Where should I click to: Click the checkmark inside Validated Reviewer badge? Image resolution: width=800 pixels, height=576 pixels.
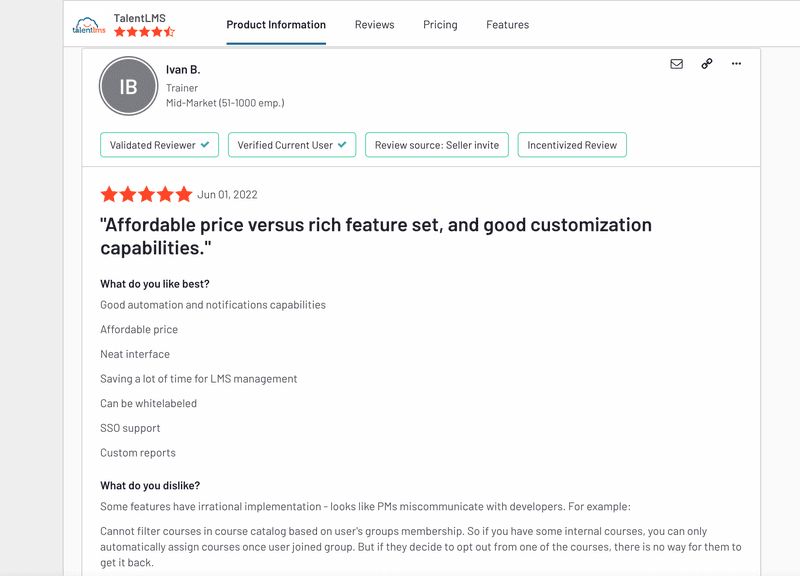(204, 144)
